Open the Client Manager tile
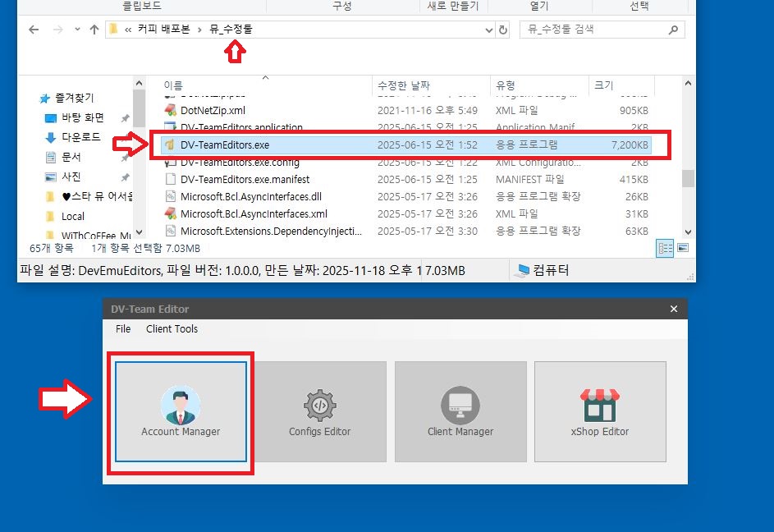Screen dimensions: 774x532 (x=460, y=411)
